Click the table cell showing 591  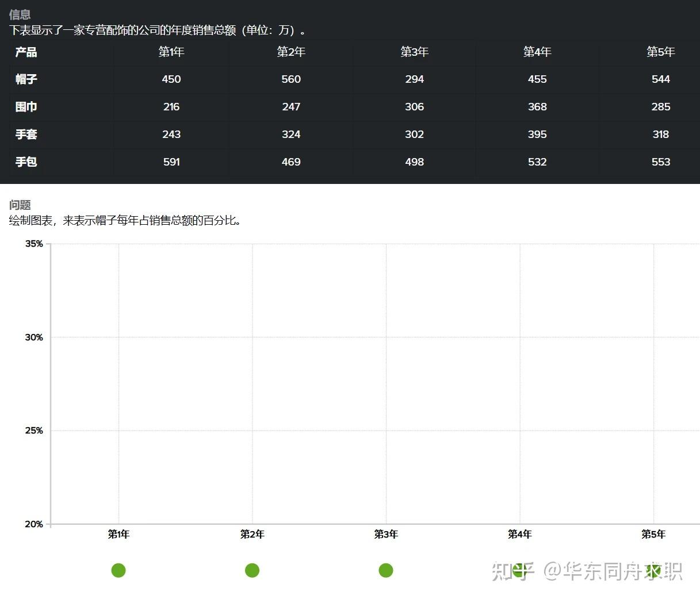pos(171,162)
